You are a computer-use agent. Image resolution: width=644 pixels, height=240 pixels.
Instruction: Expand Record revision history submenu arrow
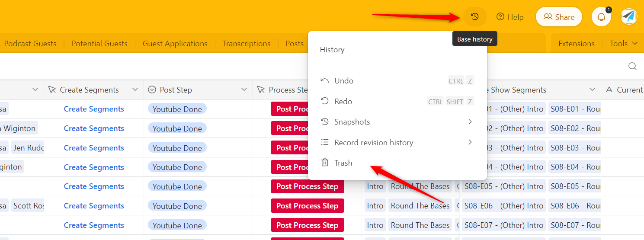pos(470,142)
